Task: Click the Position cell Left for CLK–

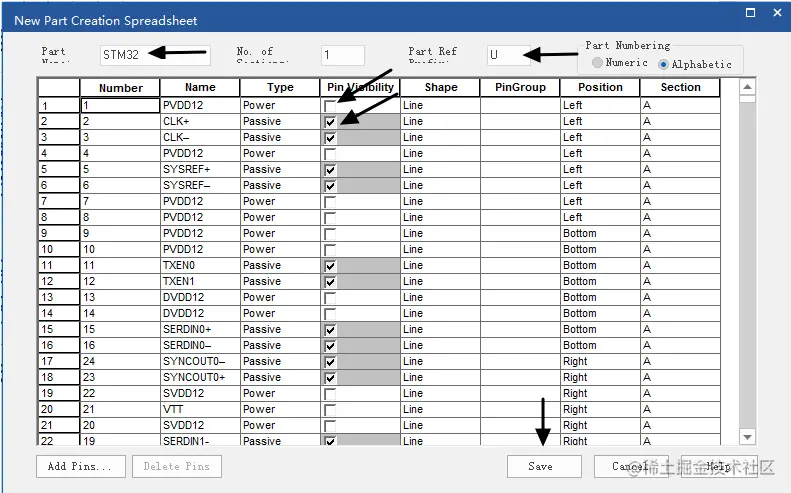Action: tap(600, 138)
